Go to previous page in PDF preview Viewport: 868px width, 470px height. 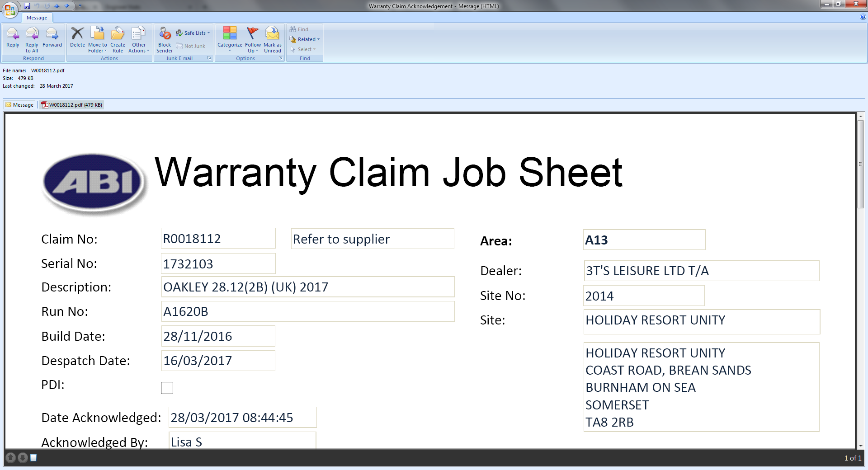(x=11, y=458)
